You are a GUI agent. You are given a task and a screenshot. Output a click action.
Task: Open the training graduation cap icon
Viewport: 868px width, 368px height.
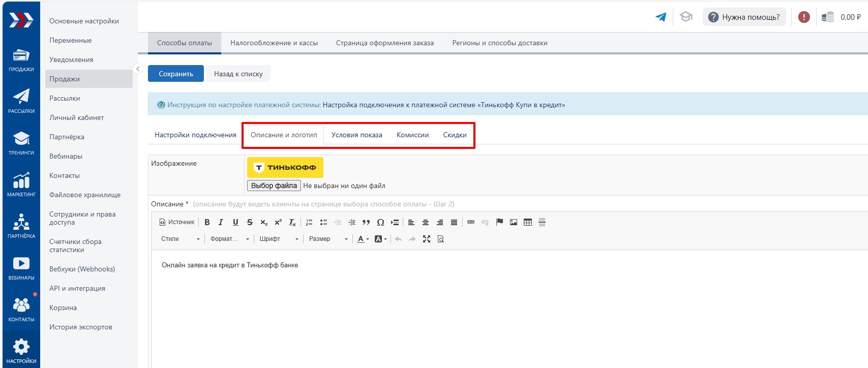tap(686, 17)
